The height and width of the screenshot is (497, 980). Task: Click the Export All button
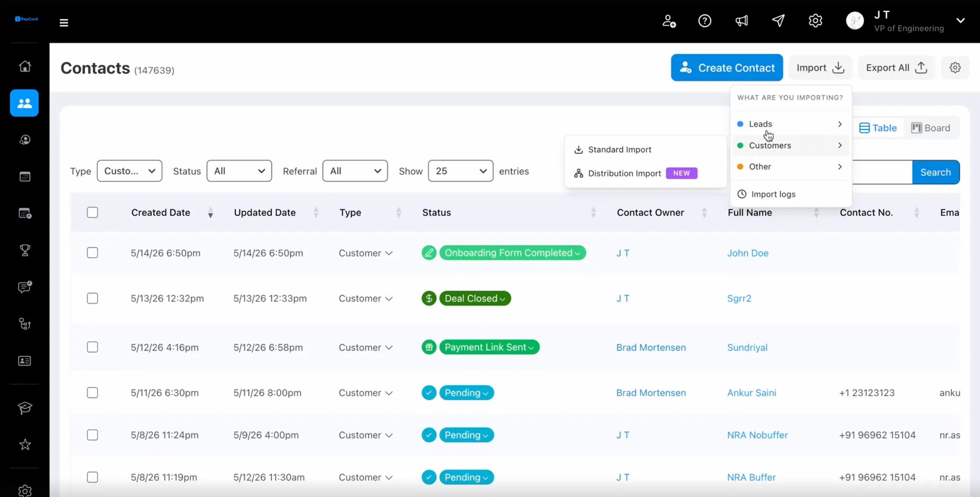pos(896,67)
